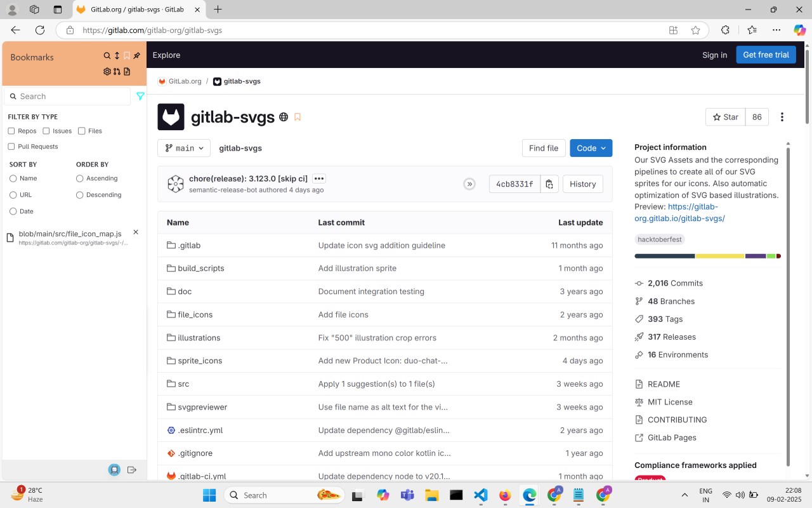Open the sprite_icons folder
812x508 pixels.
pos(200,361)
